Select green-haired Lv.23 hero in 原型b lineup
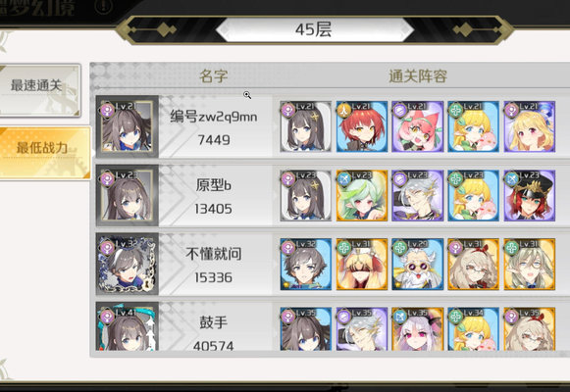 362,195
